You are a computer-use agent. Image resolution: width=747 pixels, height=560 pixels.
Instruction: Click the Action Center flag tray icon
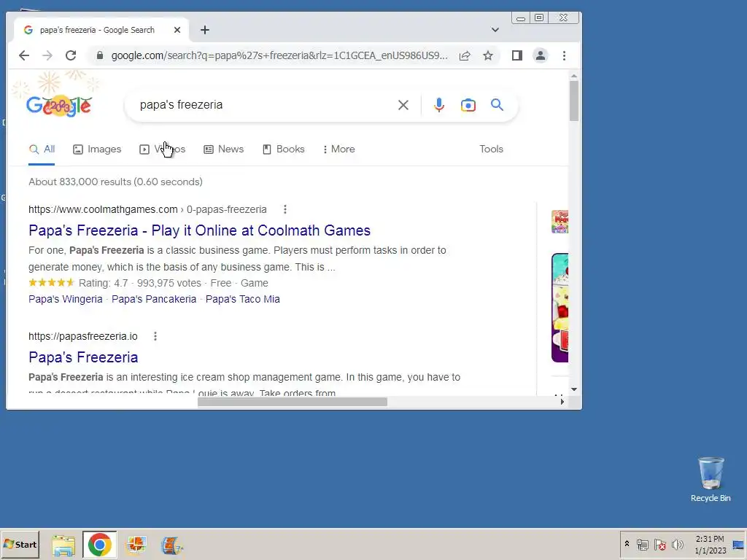(x=659, y=545)
